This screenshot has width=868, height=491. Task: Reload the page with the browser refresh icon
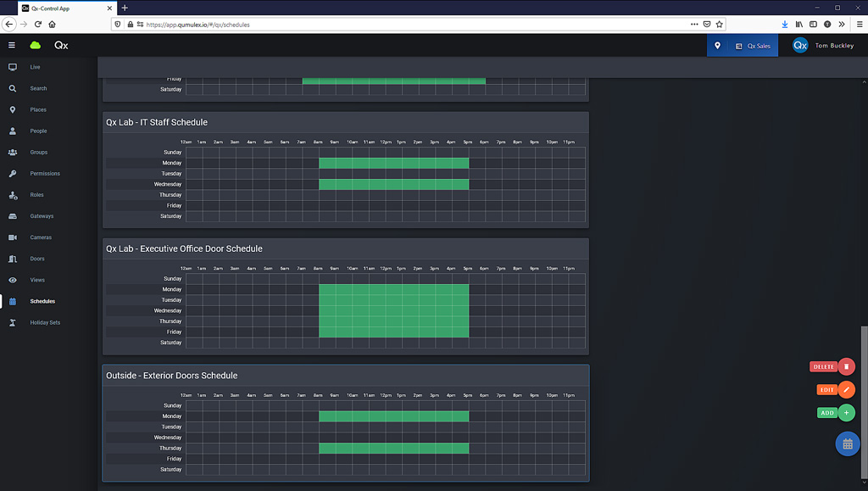pyautogui.click(x=38, y=25)
